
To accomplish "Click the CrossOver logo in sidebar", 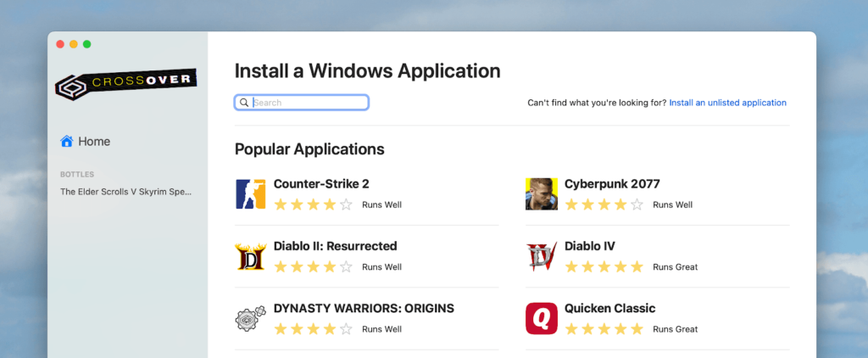I will [126, 84].
